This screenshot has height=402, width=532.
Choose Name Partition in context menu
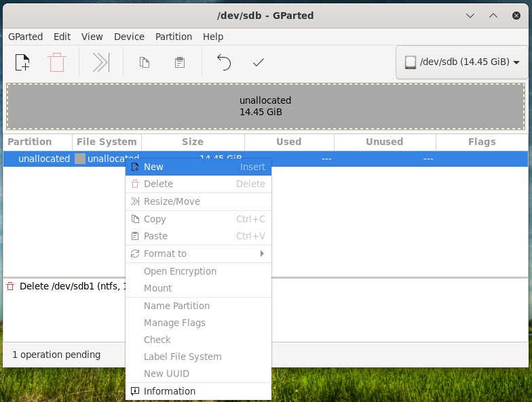pos(198,306)
